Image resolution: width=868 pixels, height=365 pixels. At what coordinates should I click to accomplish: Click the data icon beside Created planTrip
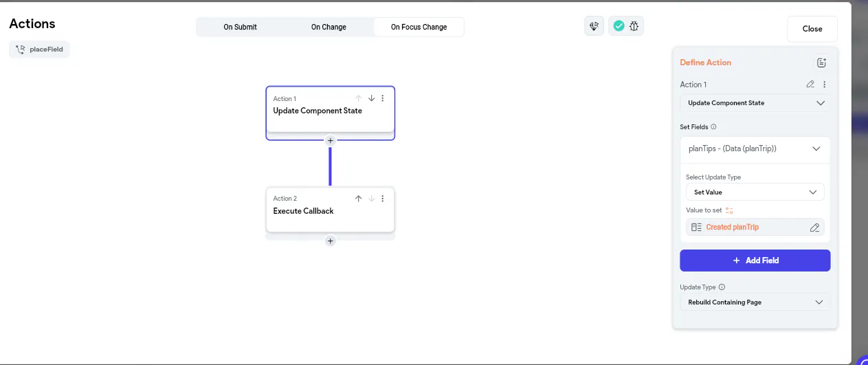pos(696,228)
